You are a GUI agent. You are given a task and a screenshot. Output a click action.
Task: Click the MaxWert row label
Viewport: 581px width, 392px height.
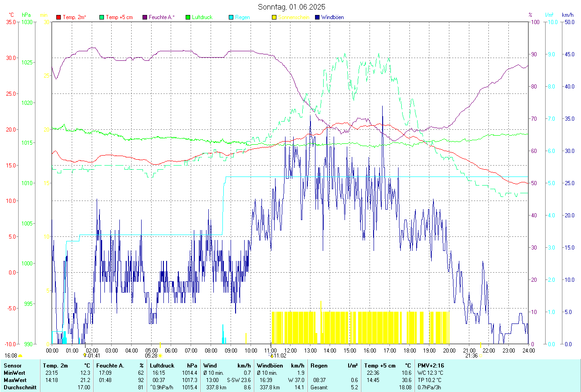click(15, 380)
